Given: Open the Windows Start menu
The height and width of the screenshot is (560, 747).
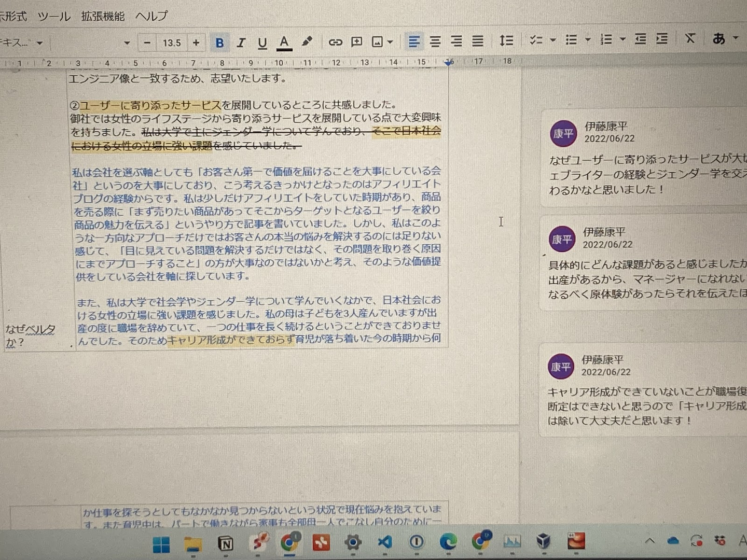Looking at the screenshot, I should tap(161, 544).
